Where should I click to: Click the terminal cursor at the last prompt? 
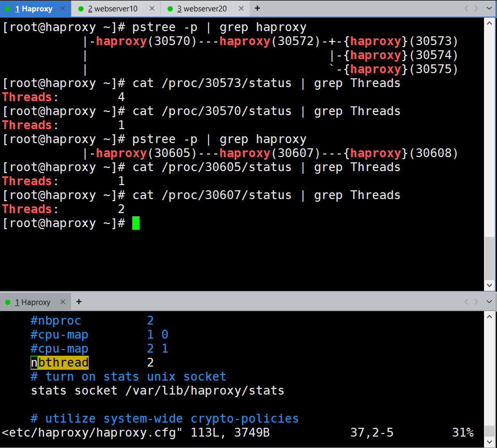click(136, 223)
